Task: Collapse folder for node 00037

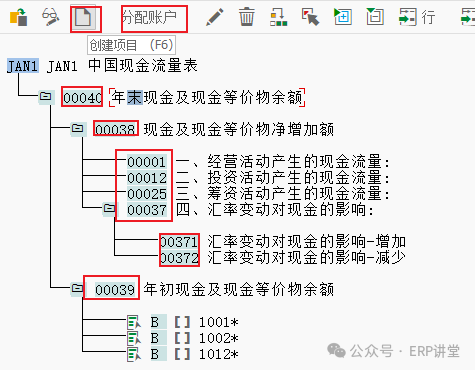Action: pyautogui.click(x=109, y=209)
